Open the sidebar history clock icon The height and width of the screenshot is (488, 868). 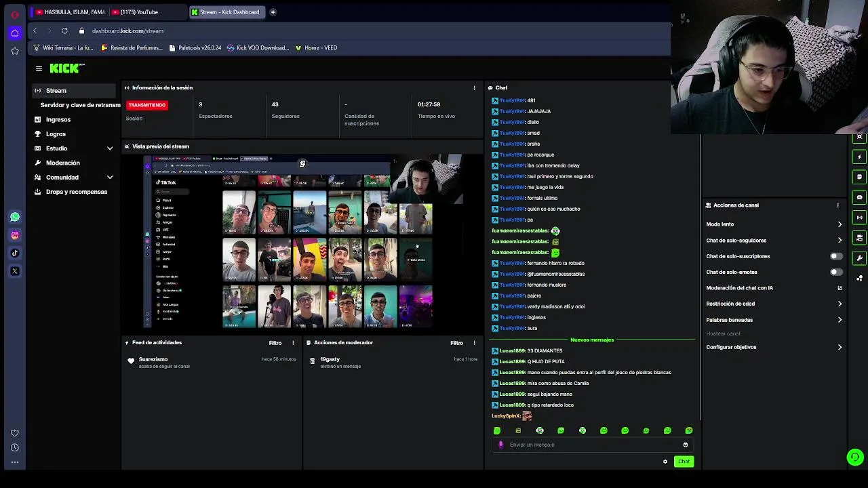(15, 447)
